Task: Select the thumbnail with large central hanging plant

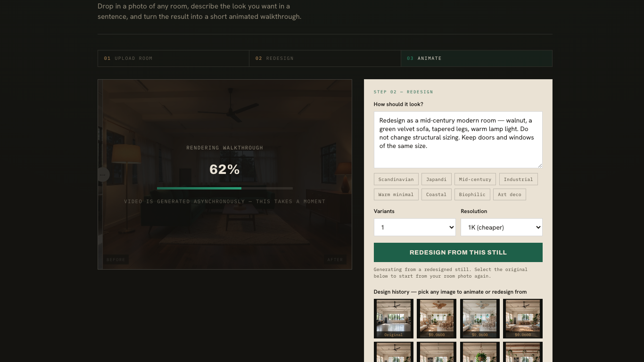Action: 480,352
